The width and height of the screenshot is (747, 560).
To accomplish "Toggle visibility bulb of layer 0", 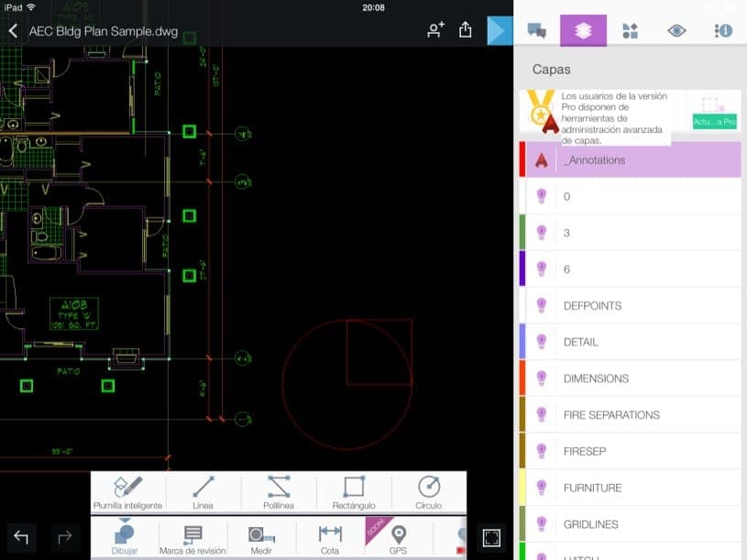I will (x=541, y=196).
